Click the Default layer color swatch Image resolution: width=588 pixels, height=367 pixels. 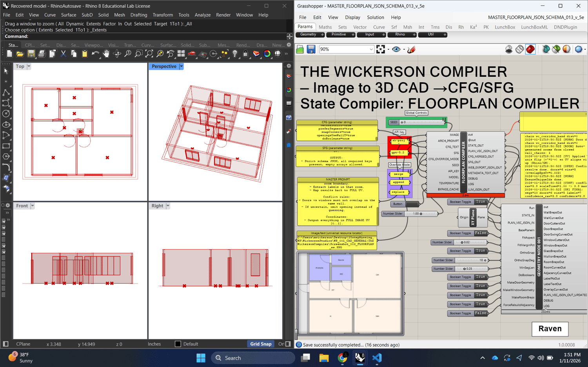coord(178,344)
